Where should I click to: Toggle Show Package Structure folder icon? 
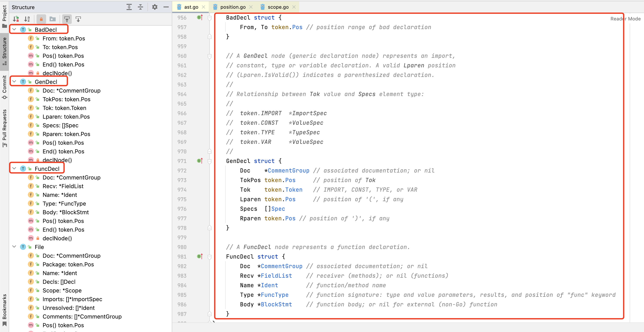pyautogui.click(x=52, y=19)
